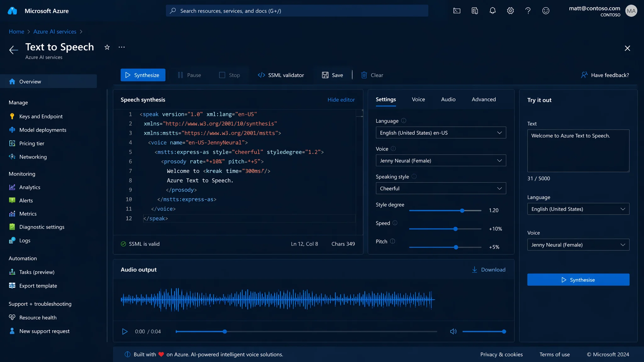
Task: Favorite Text to Speech with the star
Action: coord(107,47)
